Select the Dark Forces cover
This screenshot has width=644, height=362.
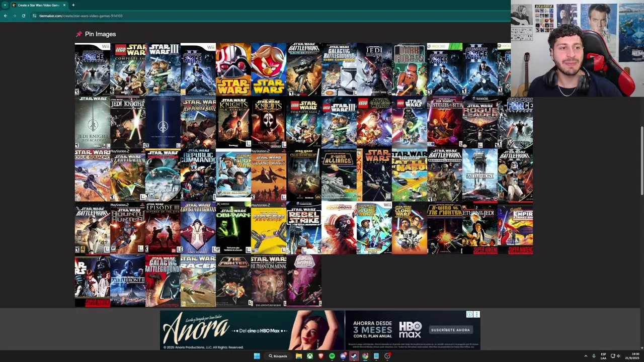[x=410, y=69]
